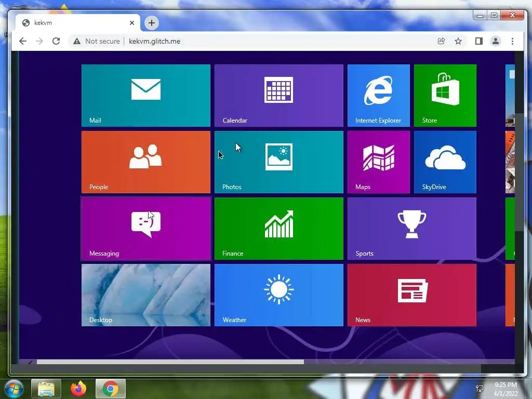Open the News tile

click(x=412, y=295)
